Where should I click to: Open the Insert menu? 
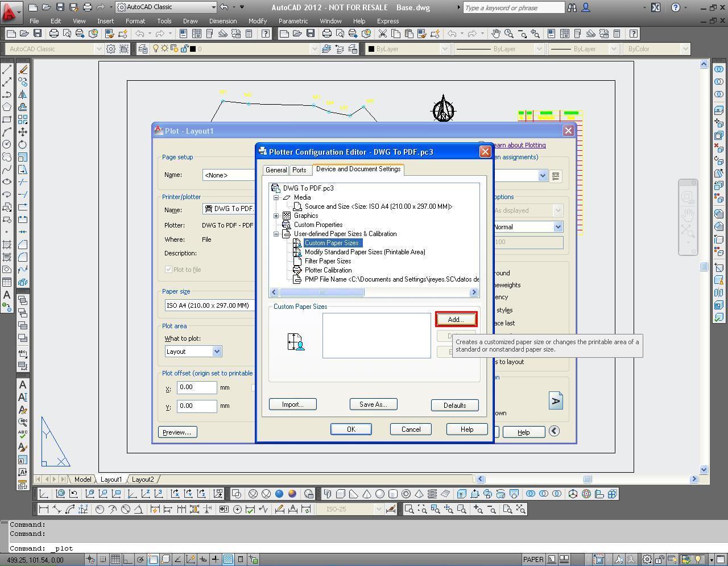point(105,21)
